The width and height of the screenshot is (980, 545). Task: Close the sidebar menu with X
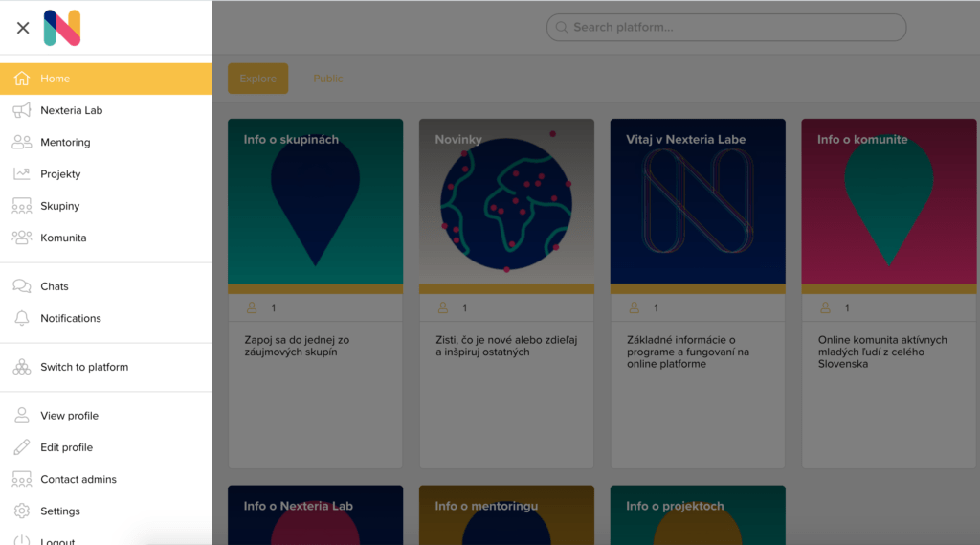pos(23,28)
